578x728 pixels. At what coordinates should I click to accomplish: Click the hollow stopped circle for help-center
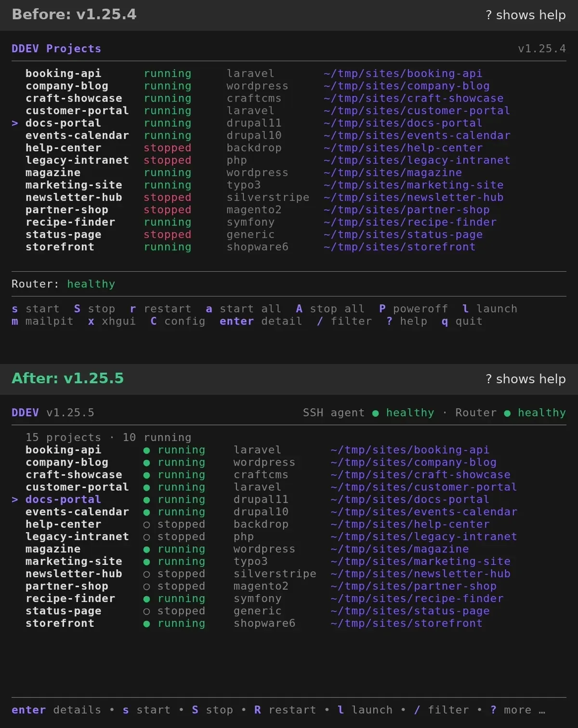[x=146, y=525]
